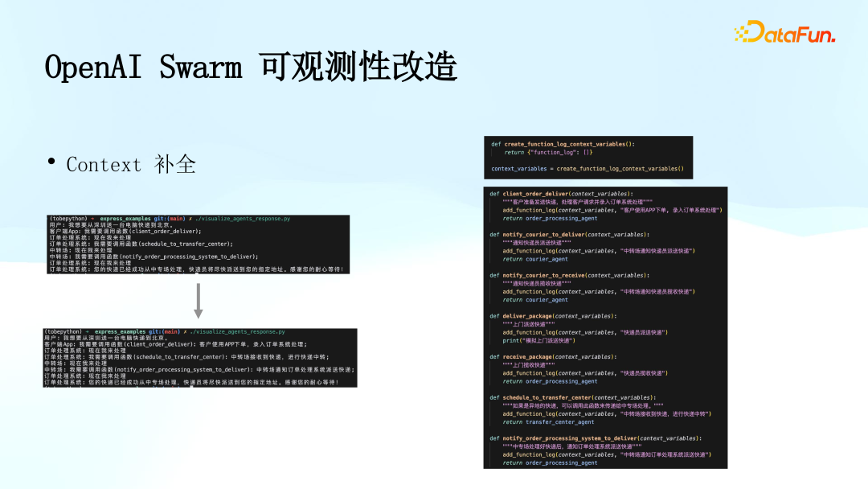Image resolution: width=868 pixels, height=489 pixels.
Task: Click the return order_processing_agent line
Action: 549,217
